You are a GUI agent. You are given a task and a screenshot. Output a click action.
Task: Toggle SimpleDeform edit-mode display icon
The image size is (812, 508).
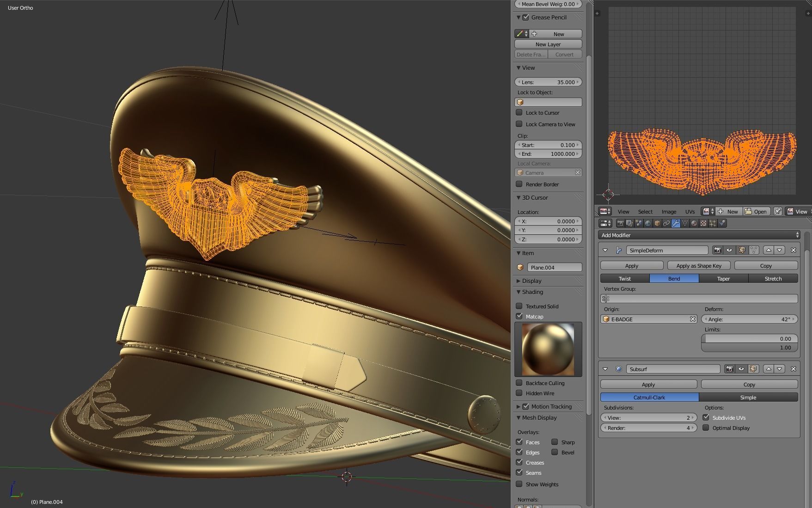[x=742, y=250]
